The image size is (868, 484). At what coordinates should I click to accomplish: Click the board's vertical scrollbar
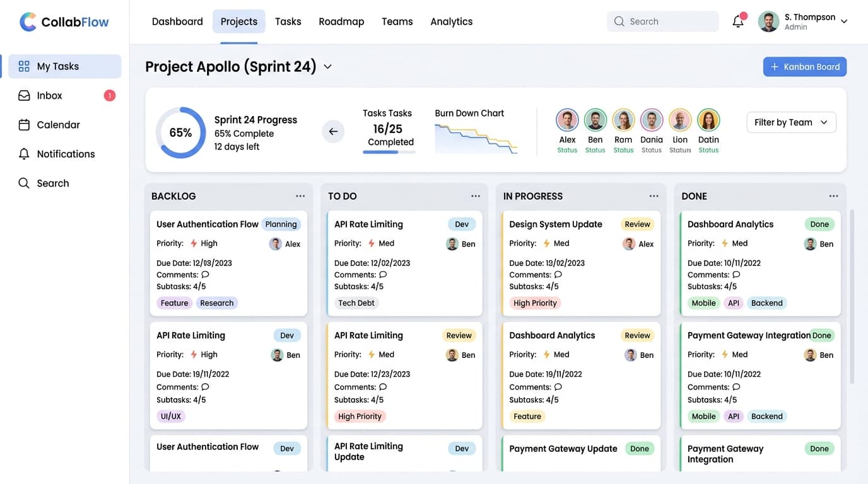click(x=852, y=296)
